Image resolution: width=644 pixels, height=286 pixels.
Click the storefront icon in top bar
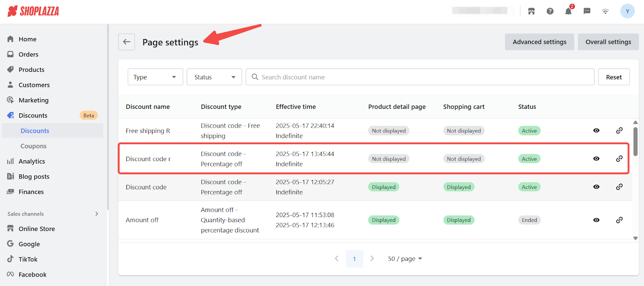pos(531,11)
